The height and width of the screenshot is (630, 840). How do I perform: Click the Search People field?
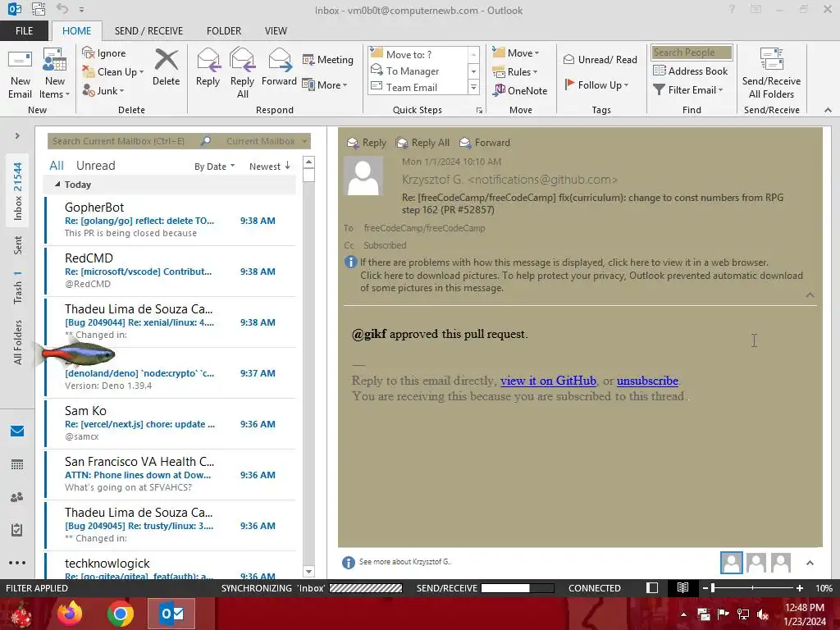point(692,52)
